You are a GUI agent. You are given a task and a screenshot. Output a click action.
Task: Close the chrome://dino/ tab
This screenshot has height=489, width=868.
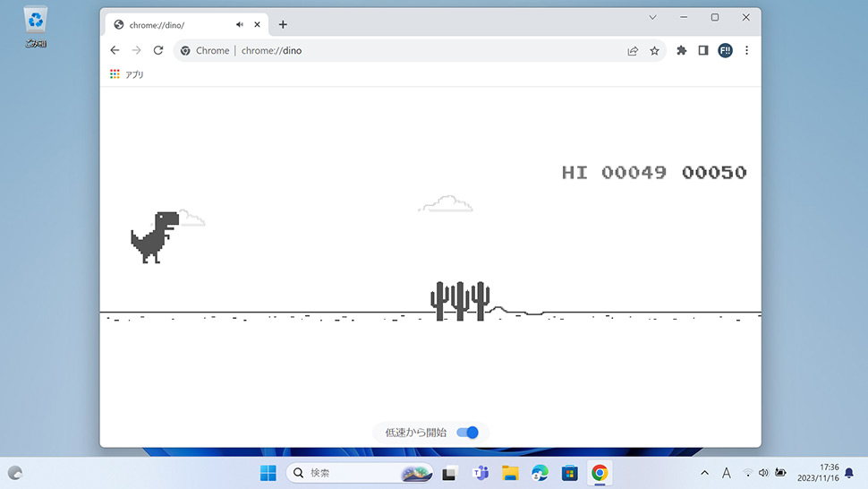coord(257,24)
